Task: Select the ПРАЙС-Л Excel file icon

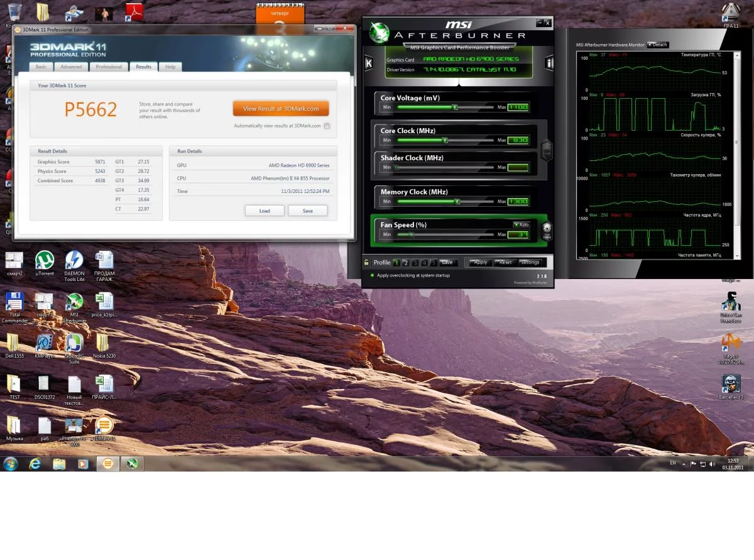Action: pyautogui.click(x=104, y=387)
